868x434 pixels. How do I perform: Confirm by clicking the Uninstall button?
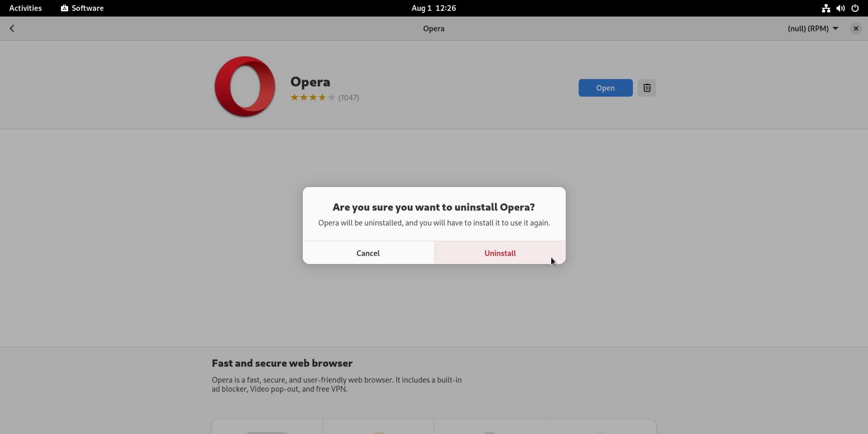point(500,253)
